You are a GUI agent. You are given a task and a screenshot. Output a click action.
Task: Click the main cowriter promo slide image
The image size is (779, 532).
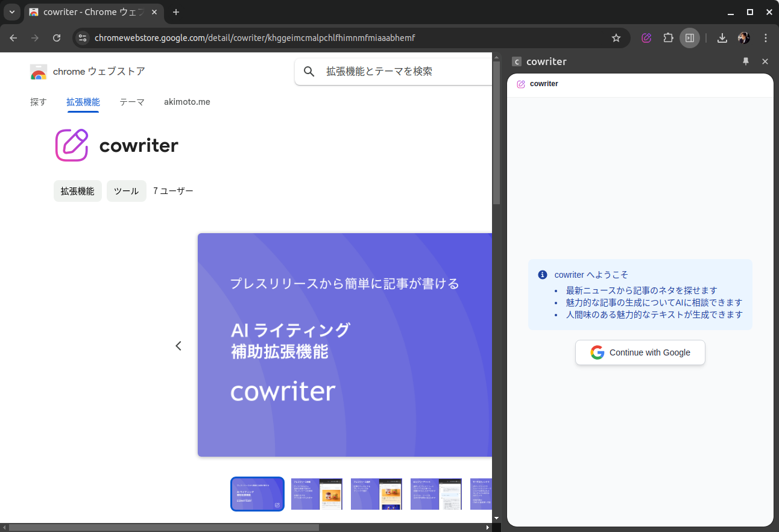click(345, 345)
